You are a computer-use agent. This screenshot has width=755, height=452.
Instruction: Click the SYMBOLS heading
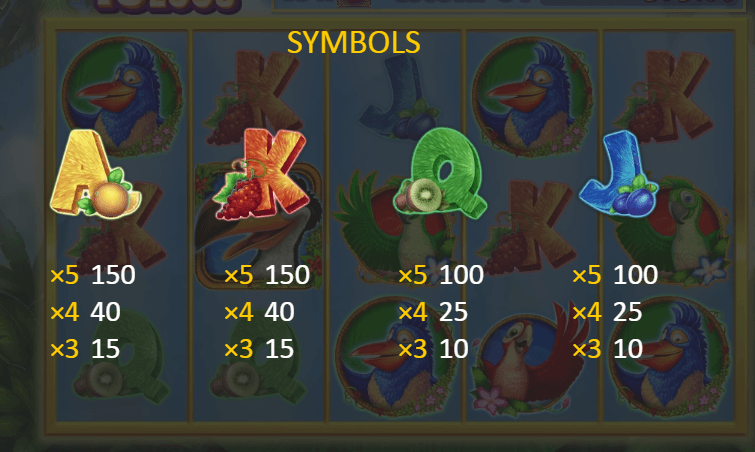[353, 42]
